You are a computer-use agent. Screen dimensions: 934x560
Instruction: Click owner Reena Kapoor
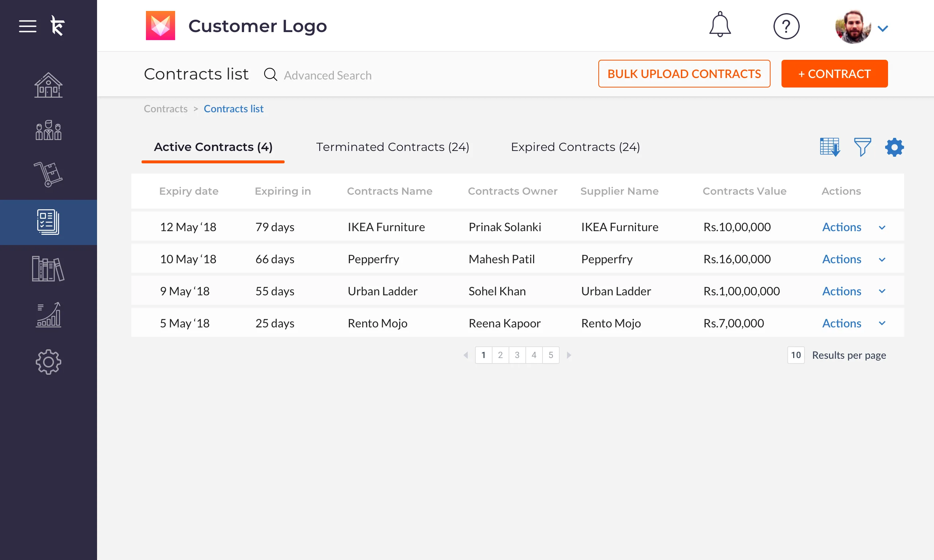tap(505, 323)
